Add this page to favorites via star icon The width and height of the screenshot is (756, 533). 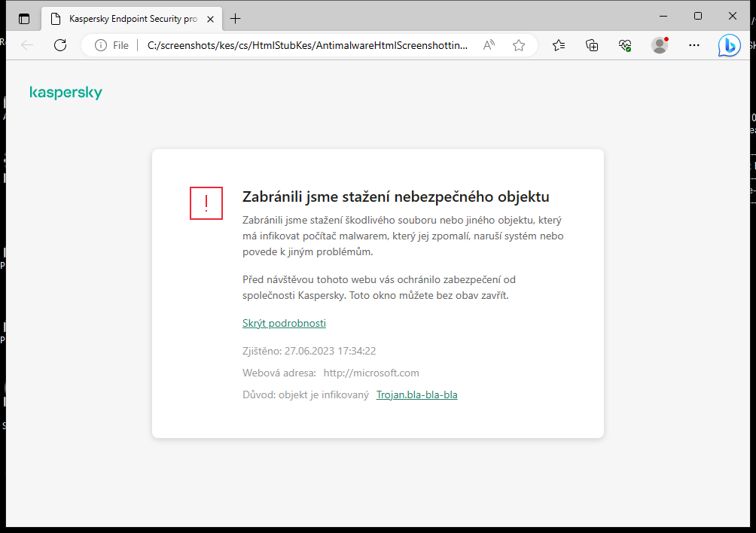click(x=518, y=45)
